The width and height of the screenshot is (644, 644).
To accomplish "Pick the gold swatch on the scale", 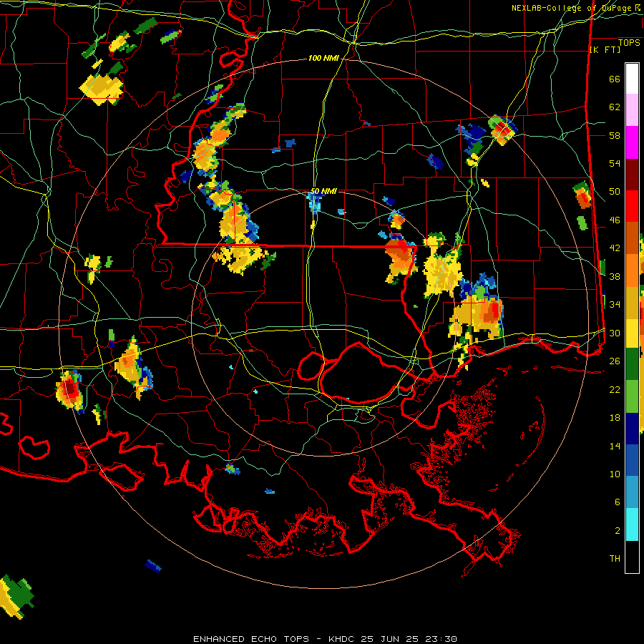I will tap(632, 302).
